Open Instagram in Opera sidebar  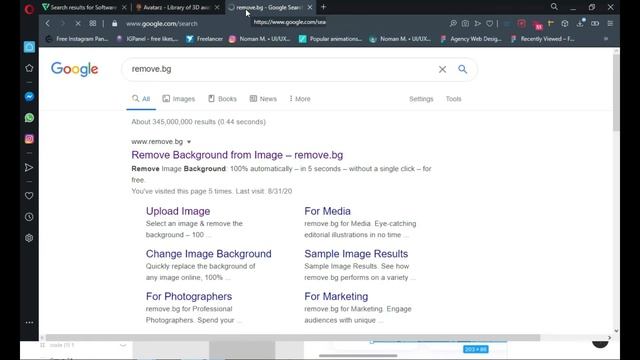pos(29,139)
